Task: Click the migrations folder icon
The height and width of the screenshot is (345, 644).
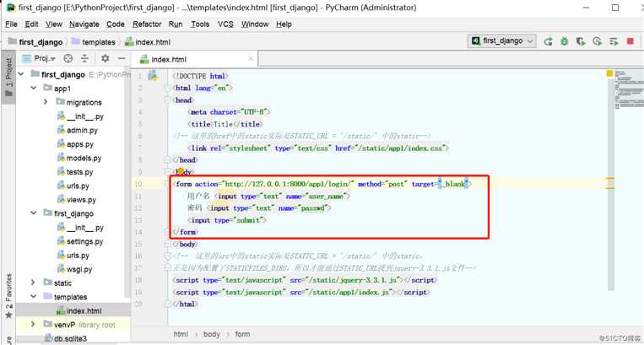Action: (x=61, y=101)
